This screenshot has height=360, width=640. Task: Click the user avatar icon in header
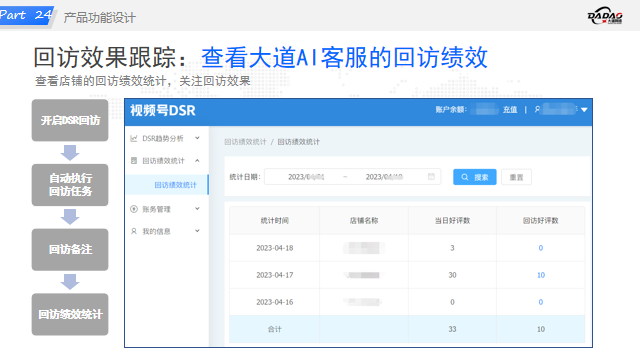click(537, 109)
